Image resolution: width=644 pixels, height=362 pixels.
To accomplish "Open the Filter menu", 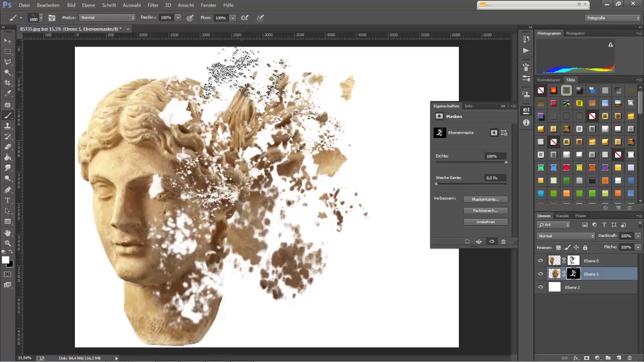I will coord(153,5).
